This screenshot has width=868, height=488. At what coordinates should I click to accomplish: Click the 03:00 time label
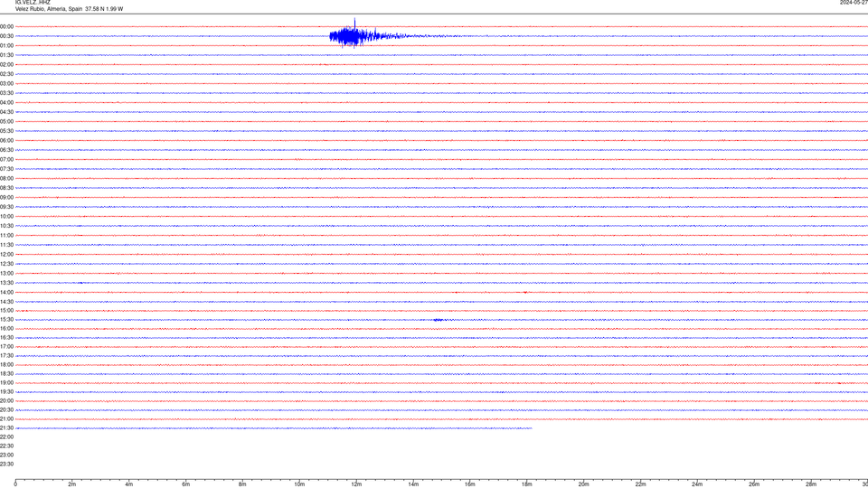tap(6, 84)
